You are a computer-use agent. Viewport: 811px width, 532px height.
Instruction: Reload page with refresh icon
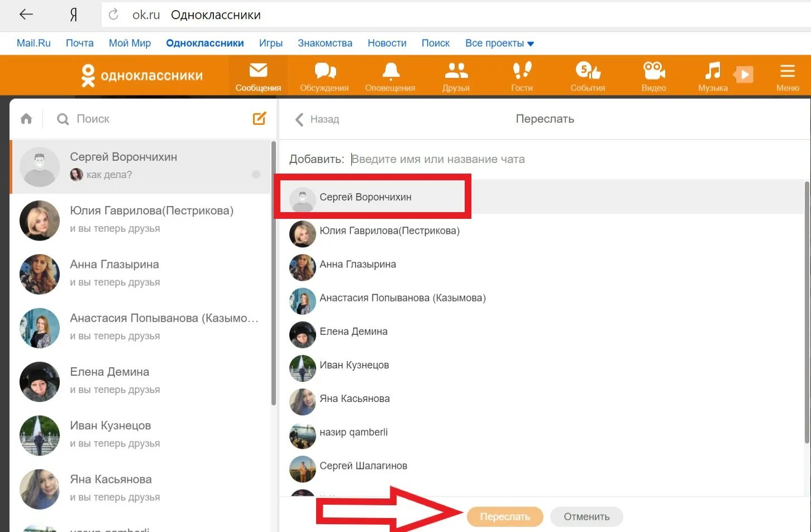coord(113,15)
